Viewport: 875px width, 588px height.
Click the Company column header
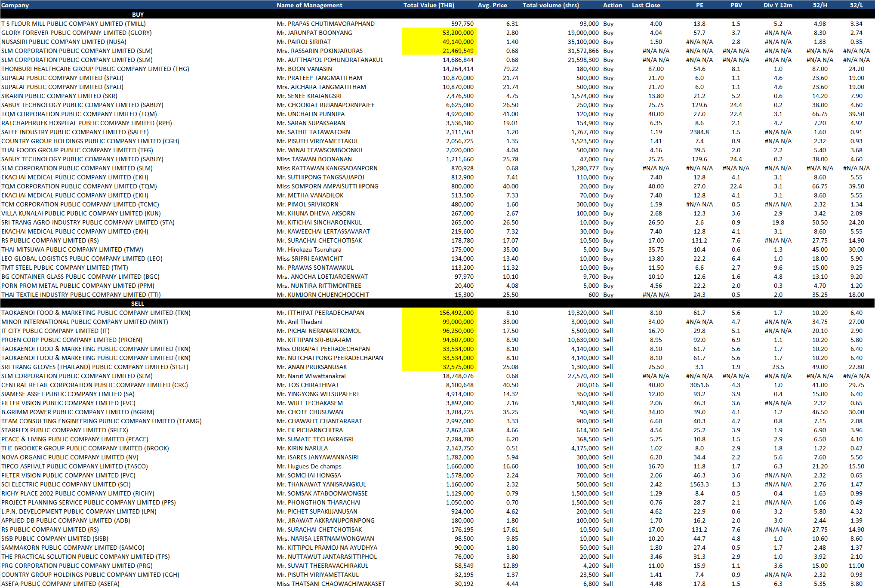point(15,5)
